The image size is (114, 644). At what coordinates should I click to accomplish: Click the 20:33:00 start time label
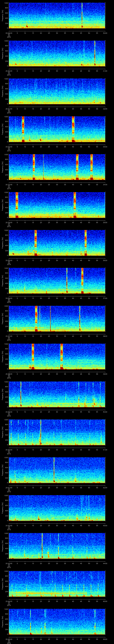(9, 184)
